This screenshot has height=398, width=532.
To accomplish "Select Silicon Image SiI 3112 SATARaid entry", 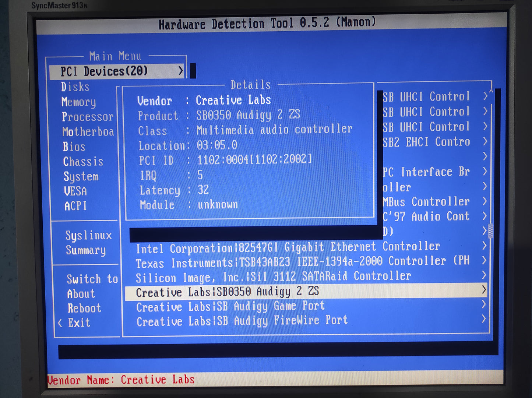I will tap(273, 277).
